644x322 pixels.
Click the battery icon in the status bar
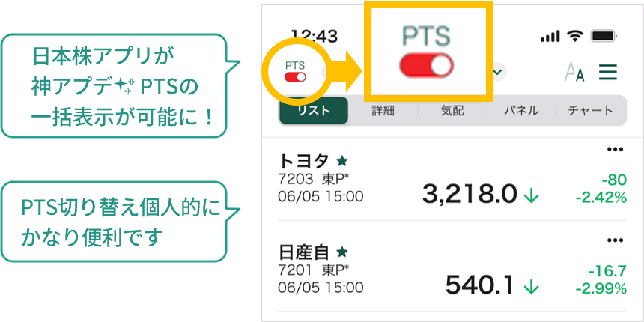point(604,37)
